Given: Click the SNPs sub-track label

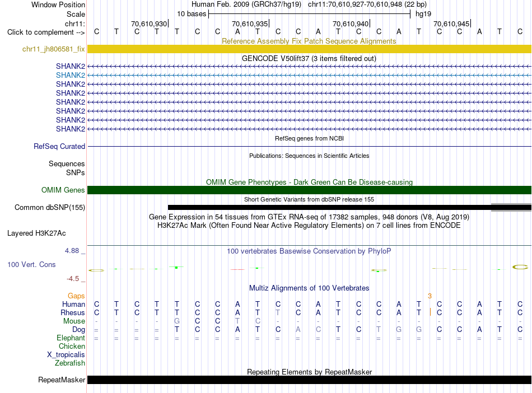Looking at the screenshot, I should [76, 172].
